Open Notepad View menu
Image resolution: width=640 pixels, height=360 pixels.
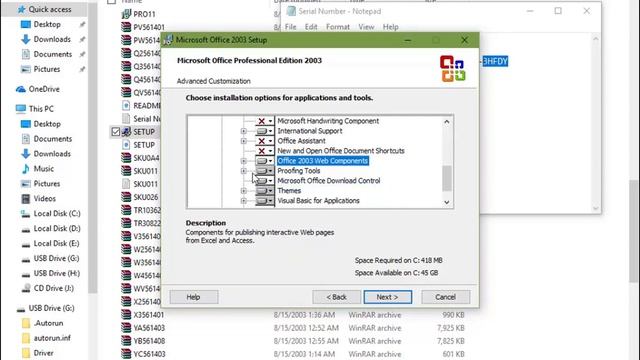tap(366, 27)
